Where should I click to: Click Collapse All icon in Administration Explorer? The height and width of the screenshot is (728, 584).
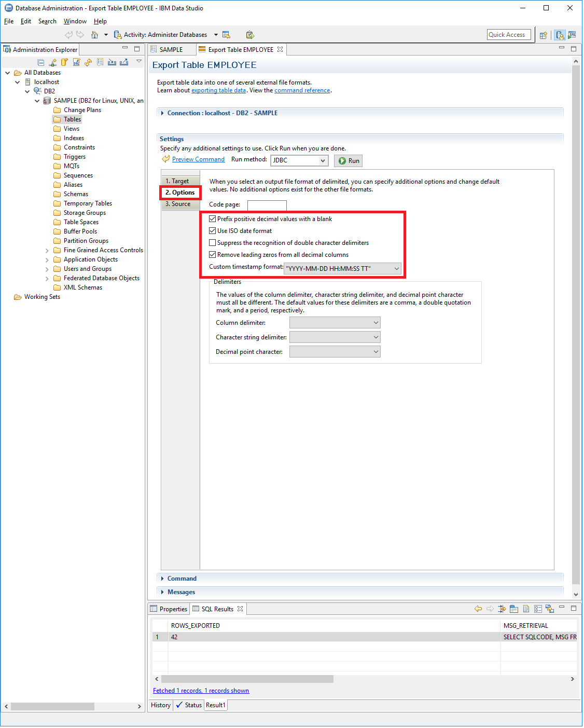41,62
